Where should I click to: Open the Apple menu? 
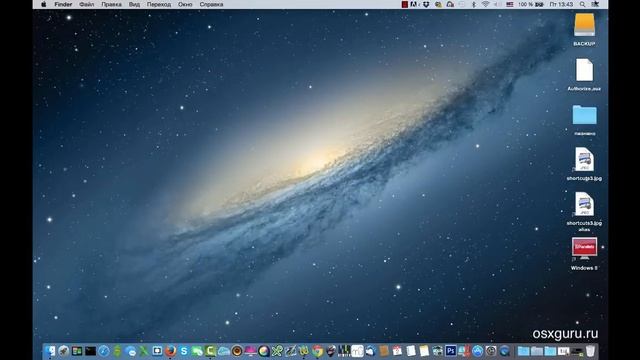44,4
